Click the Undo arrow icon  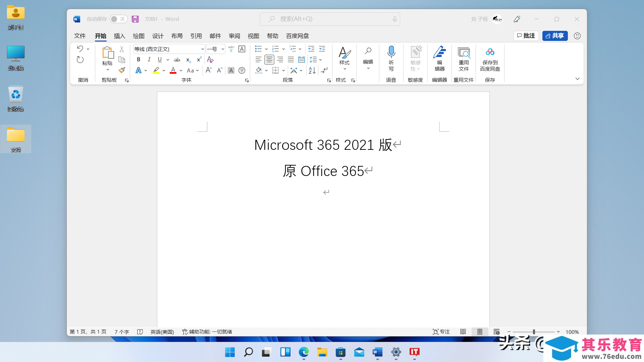(80, 49)
